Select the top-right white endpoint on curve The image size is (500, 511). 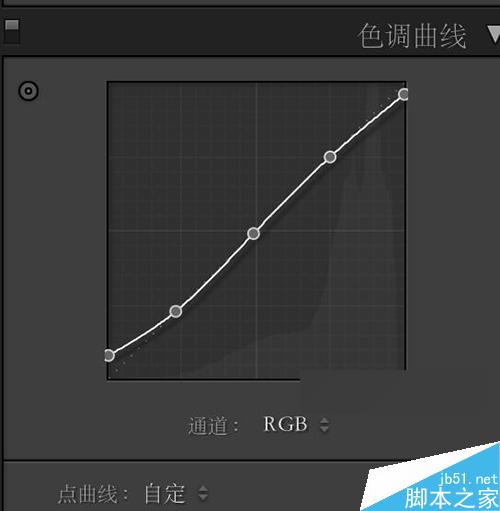point(404,94)
